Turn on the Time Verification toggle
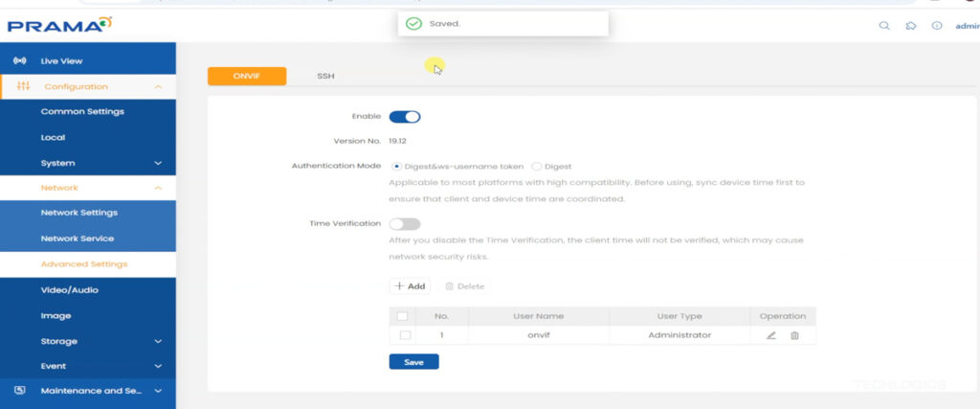This screenshot has height=409, width=980. (x=404, y=224)
